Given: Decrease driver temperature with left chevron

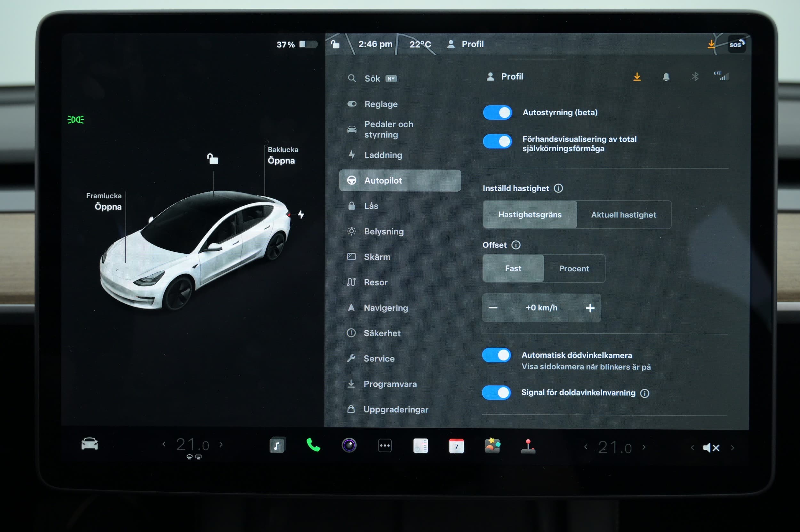Looking at the screenshot, I should click(164, 444).
